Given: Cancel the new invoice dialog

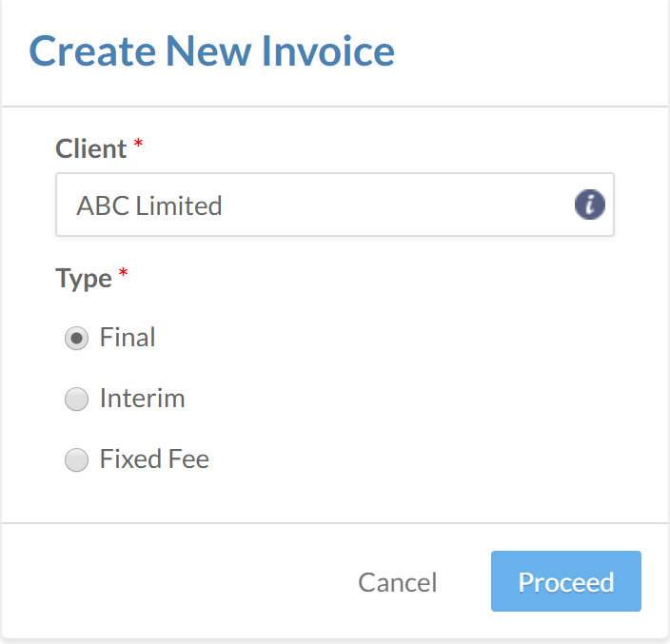Looking at the screenshot, I should coord(397,582).
